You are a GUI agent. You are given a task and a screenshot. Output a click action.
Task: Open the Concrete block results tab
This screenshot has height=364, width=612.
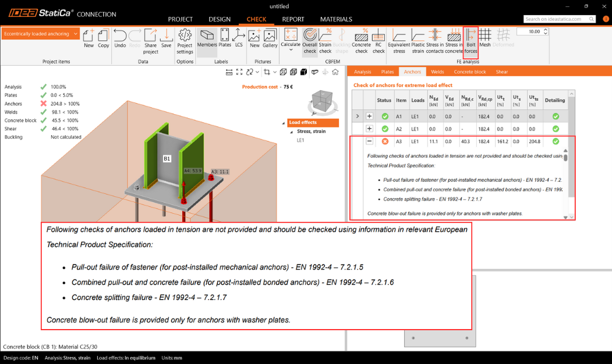[470, 72]
